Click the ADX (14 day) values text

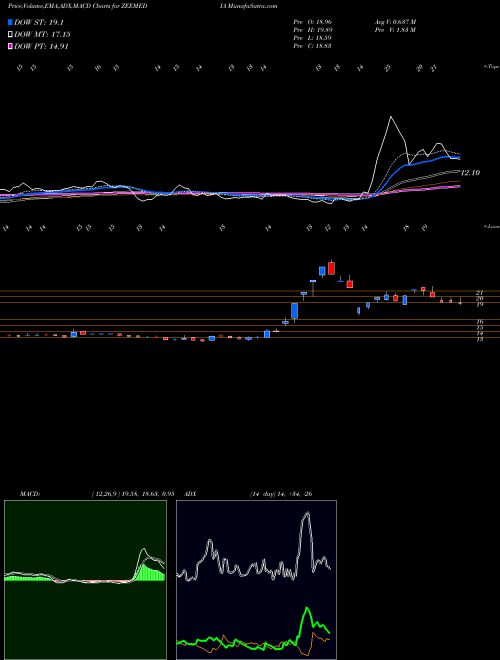[x=281, y=494]
